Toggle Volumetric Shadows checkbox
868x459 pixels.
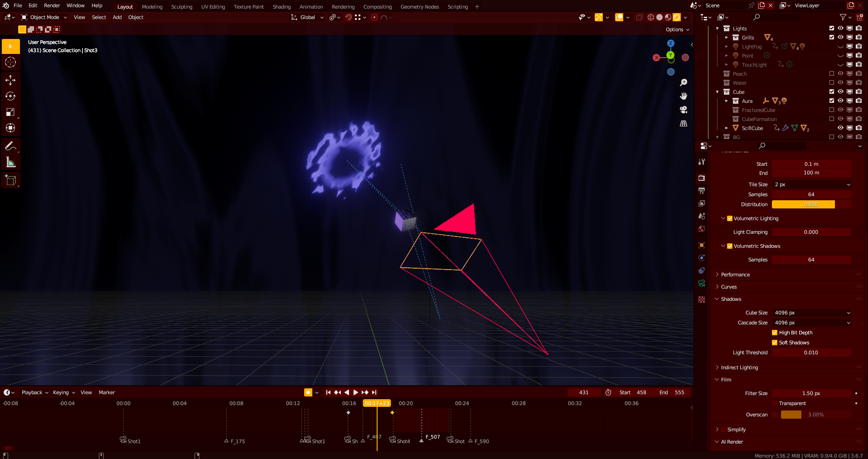coord(730,246)
